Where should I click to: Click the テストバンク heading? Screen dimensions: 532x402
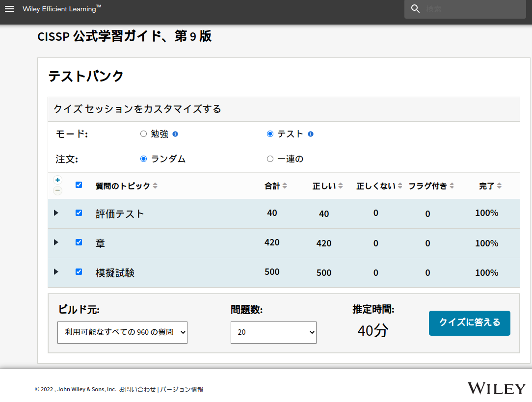(85, 76)
